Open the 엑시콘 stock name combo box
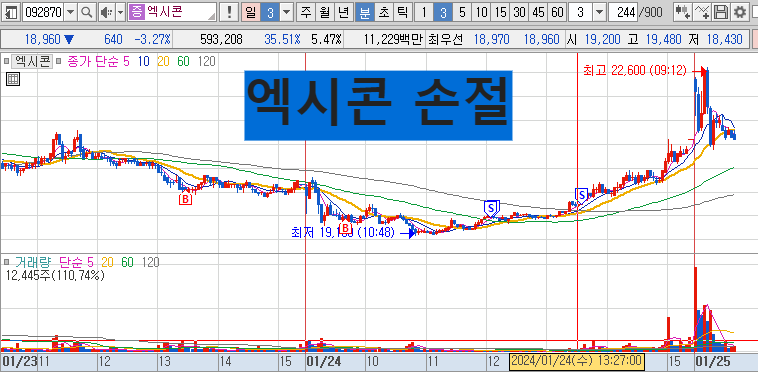Image resolution: width=758 pixels, height=372 pixels. [172, 12]
